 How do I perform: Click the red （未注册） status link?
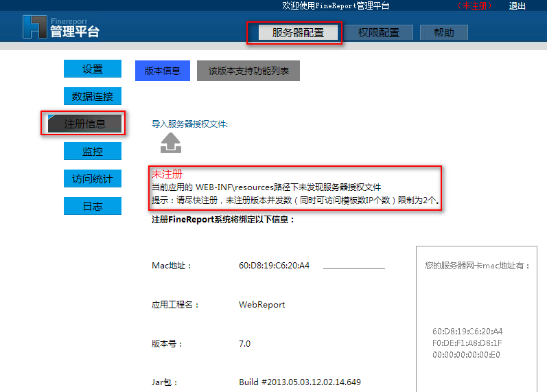(x=474, y=5)
